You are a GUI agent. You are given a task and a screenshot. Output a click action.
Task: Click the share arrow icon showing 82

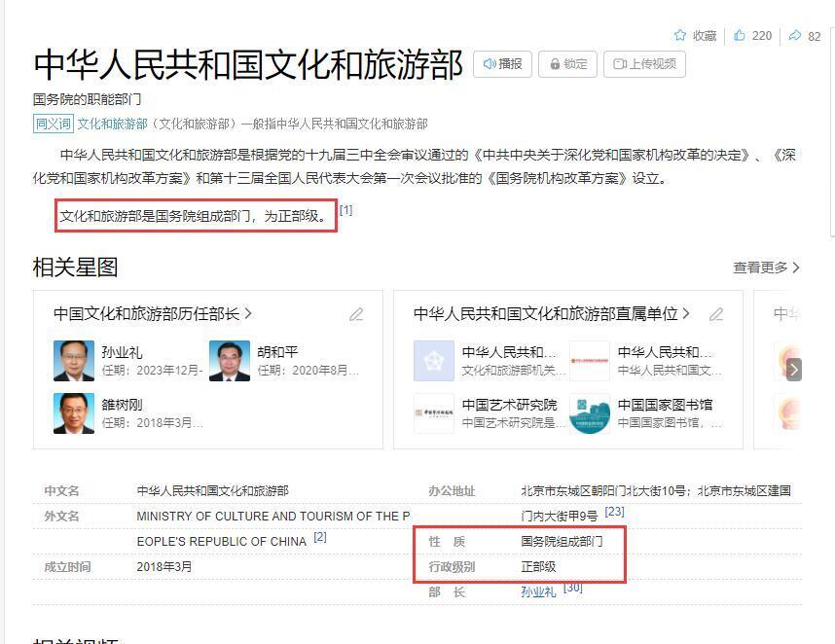(795, 36)
